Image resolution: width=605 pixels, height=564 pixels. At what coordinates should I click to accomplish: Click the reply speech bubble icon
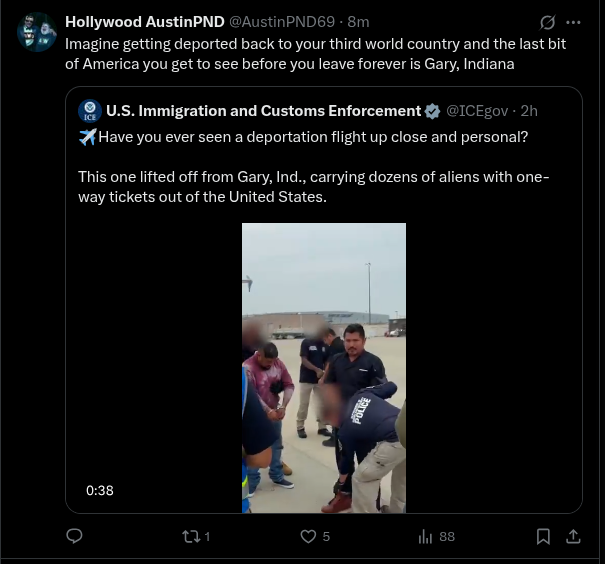click(x=74, y=536)
